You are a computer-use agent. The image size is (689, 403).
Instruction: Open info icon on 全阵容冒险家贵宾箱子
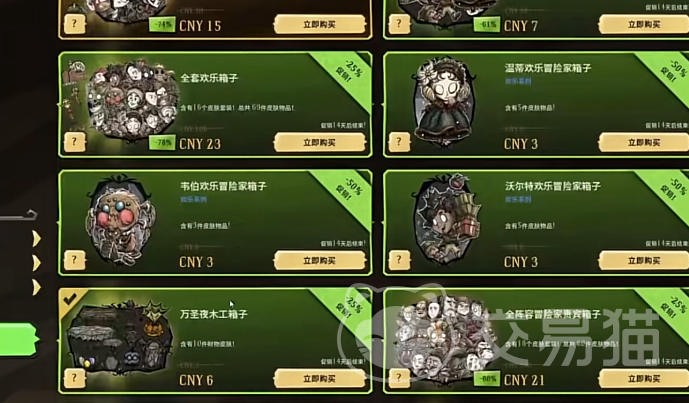pos(399,378)
